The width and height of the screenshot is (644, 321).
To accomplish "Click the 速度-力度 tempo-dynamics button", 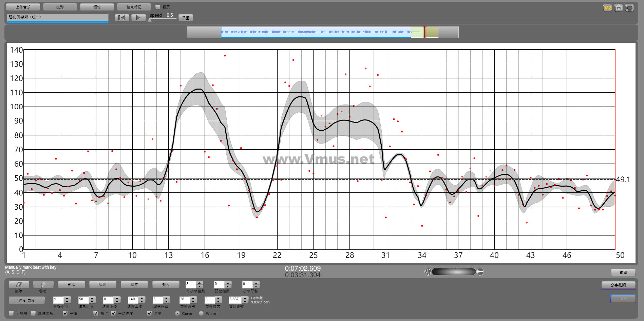I will [27, 300].
